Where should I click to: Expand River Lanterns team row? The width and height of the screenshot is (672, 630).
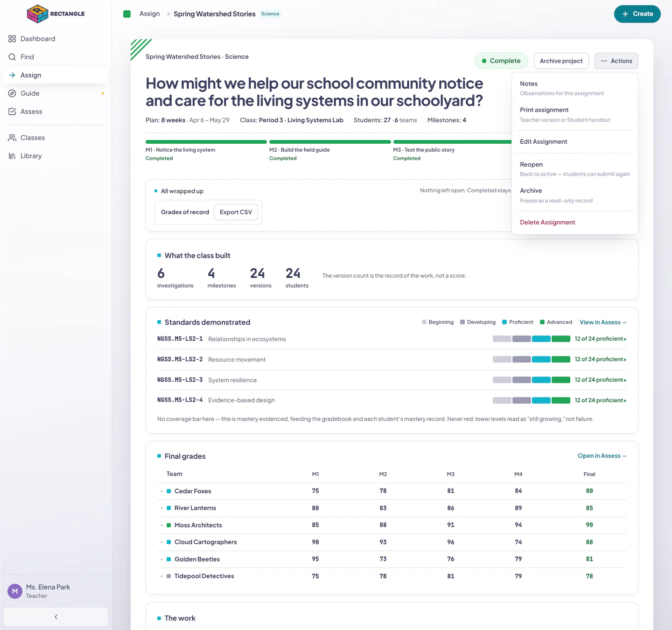click(x=162, y=508)
